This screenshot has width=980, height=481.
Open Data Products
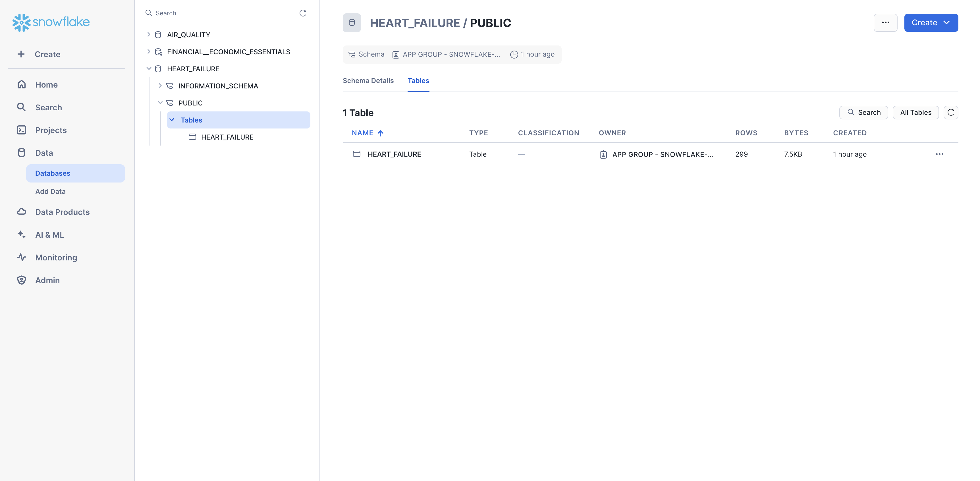tap(62, 212)
